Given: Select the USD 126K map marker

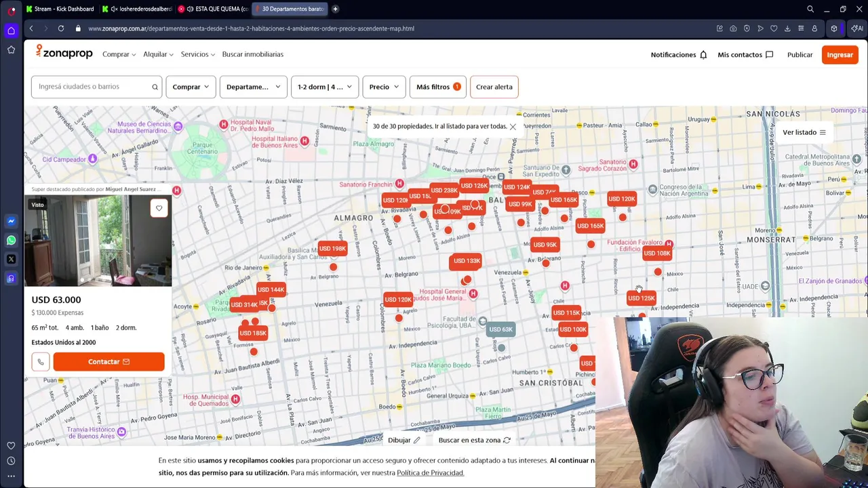Looking at the screenshot, I should 474,186.
